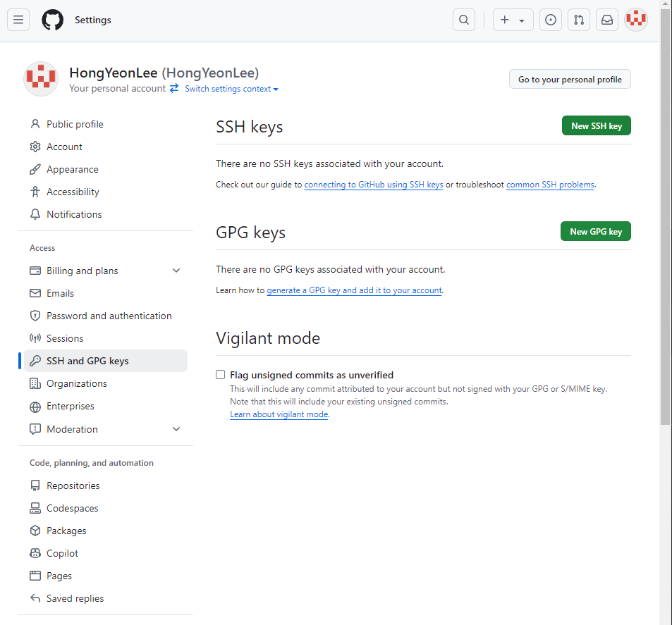This screenshot has width=672, height=625.
Task: Enable Flag unsigned commits as unverified checkbox
Action: pos(220,375)
